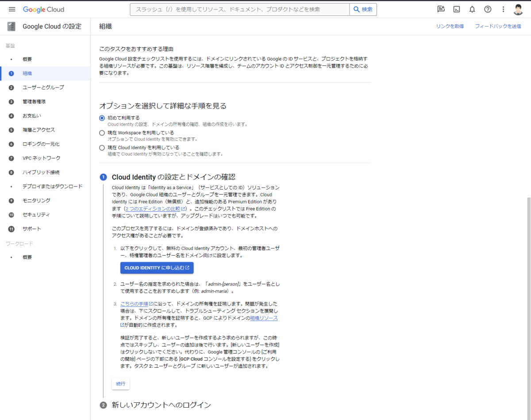
Task: Click the 続行 button
Action: [x=121, y=384]
